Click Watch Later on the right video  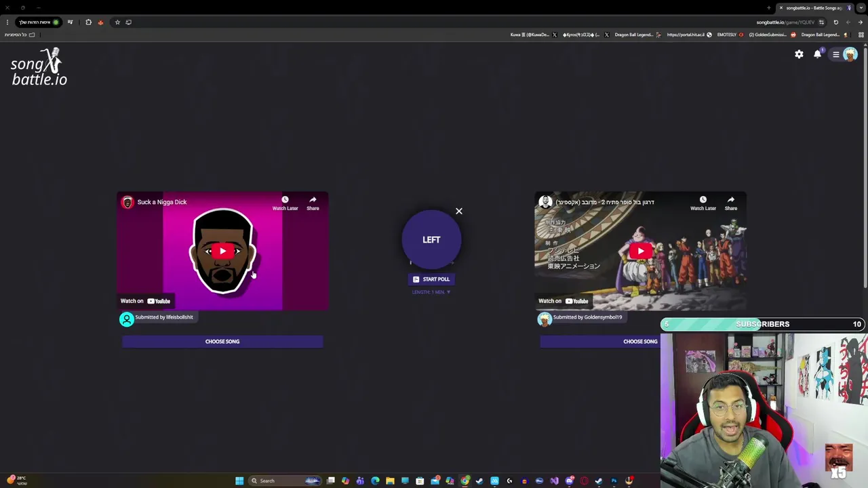[x=703, y=203]
